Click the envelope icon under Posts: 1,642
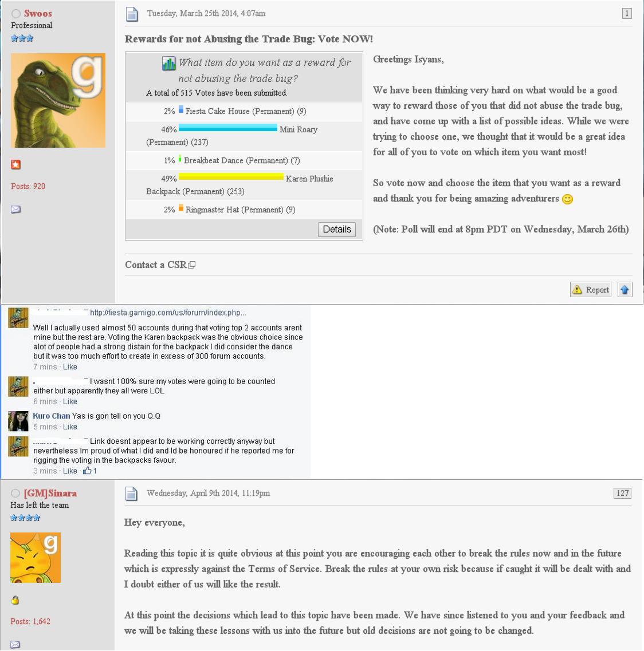The height and width of the screenshot is (651, 644). pos(15,644)
